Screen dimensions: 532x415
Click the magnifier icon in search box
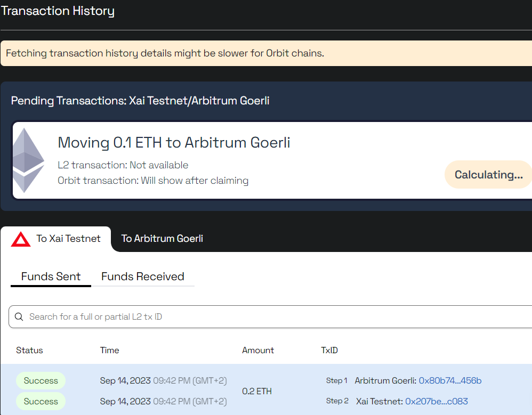(19, 316)
